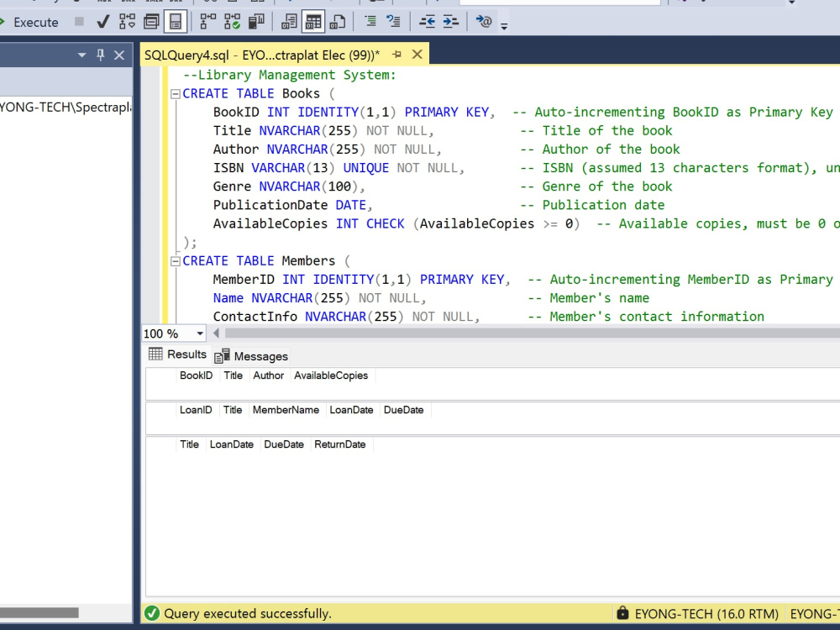The image size is (840, 630).
Task: Click Object Explorer horizontal scrollbar thumb
Action: click(39, 612)
